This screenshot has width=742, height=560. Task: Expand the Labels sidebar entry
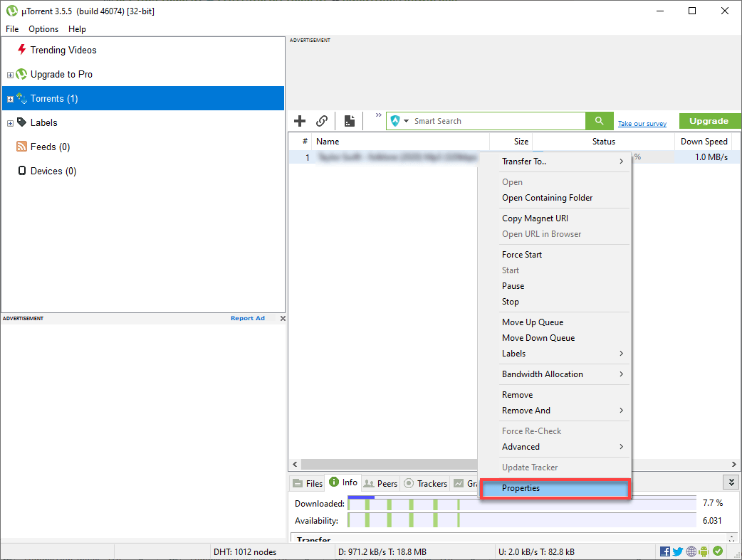pos(10,122)
